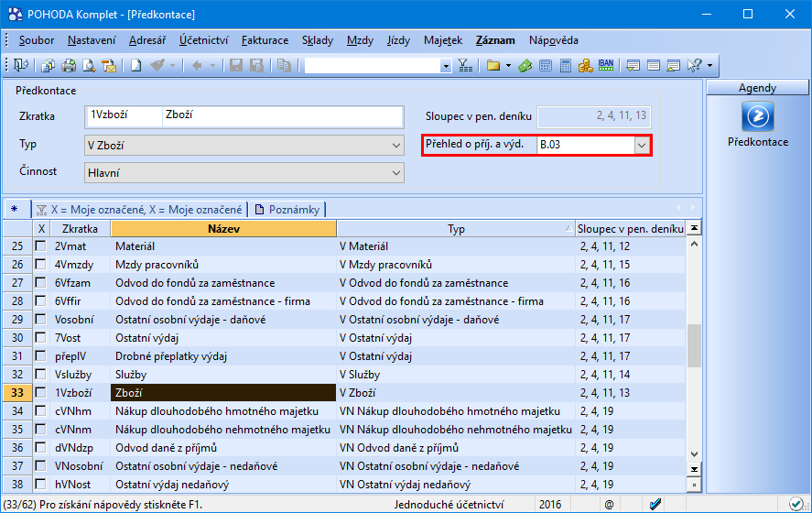Click the name field containing Zboží

pos(283,116)
